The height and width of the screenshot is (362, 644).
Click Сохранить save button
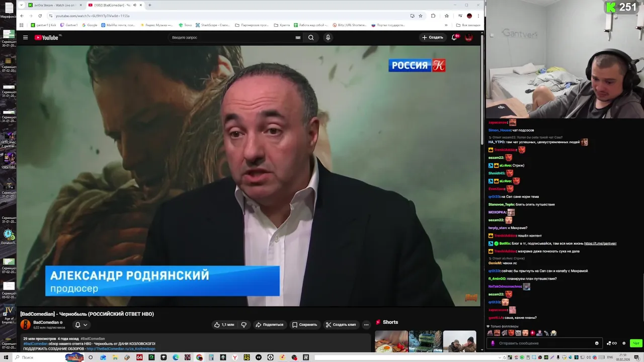[x=305, y=325]
